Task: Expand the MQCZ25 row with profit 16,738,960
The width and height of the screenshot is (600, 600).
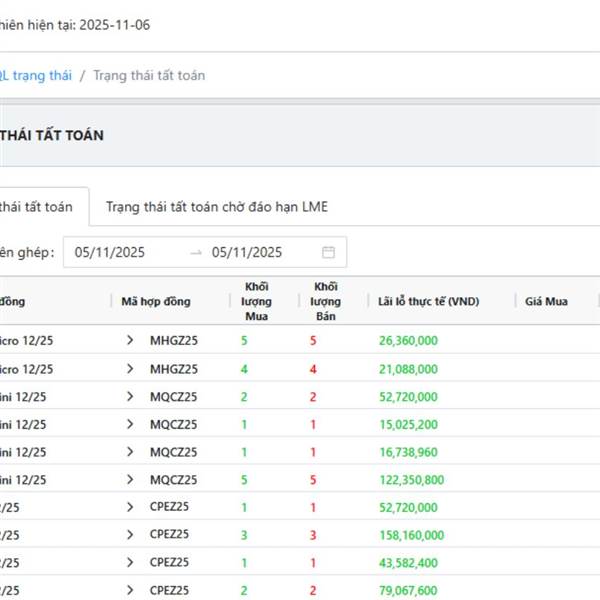Action: 130,453
